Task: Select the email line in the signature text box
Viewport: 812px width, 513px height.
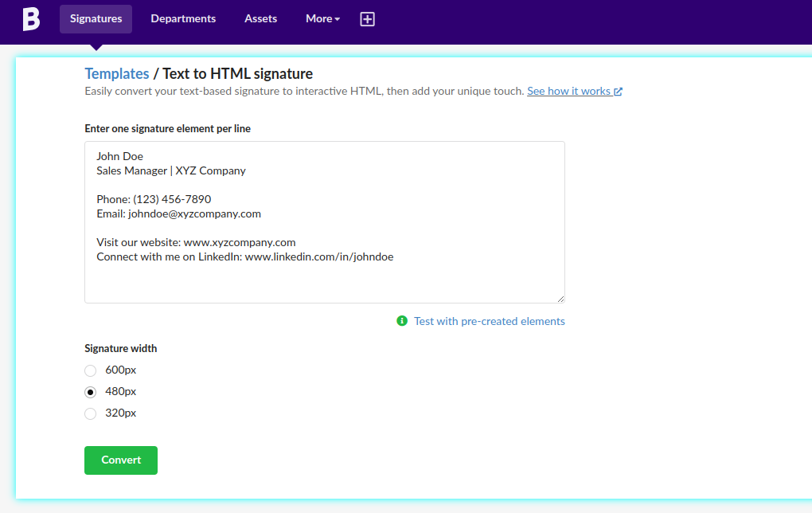Action: point(178,213)
